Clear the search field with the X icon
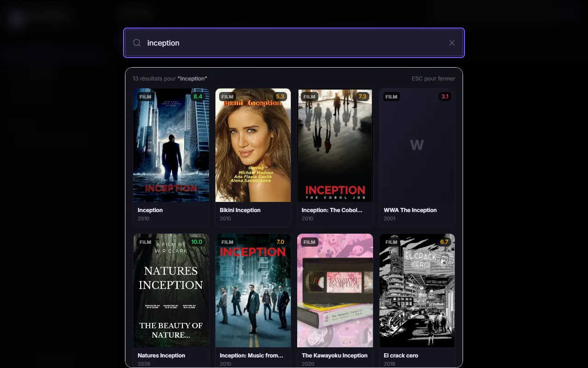The height and width of the screenshot is (368, 588). pos(452,43)
